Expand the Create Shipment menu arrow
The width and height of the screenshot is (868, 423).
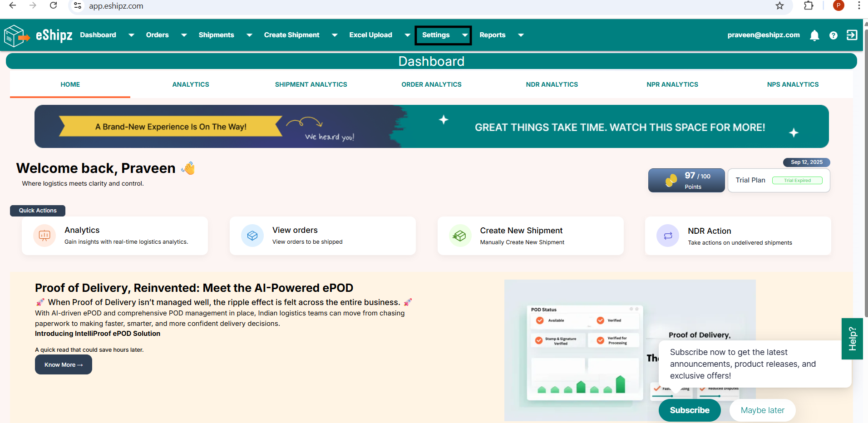pos(335,35)
